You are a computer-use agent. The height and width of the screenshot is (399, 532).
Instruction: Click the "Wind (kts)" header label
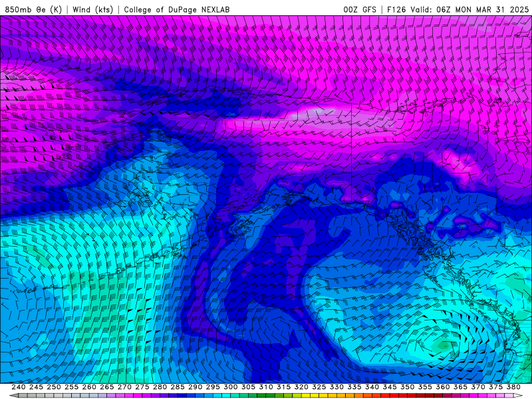[x=92, y=9]
